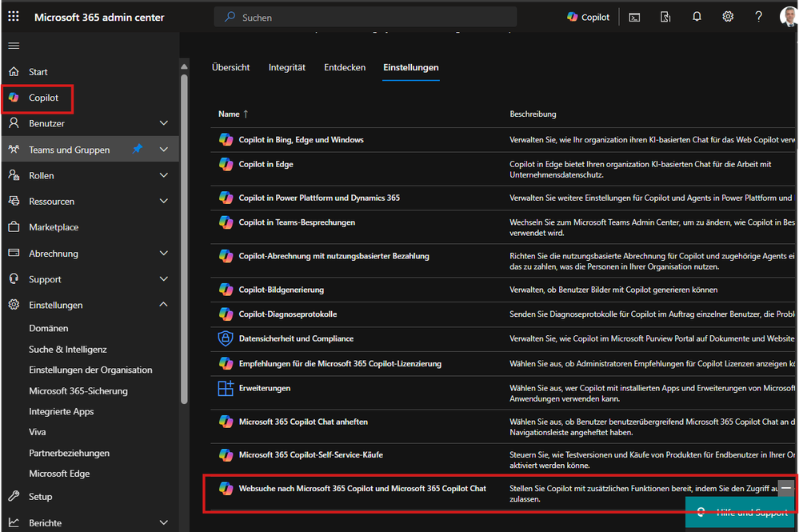Click the Microsoft 365 admin center title
The width and height of the screenshot is (799, 532).
(99, 18)
